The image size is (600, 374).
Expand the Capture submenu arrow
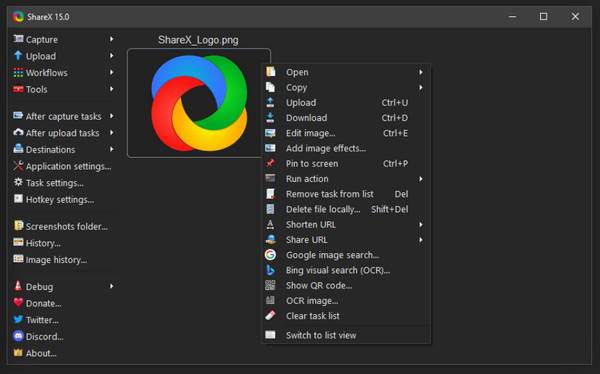(111, 39)
